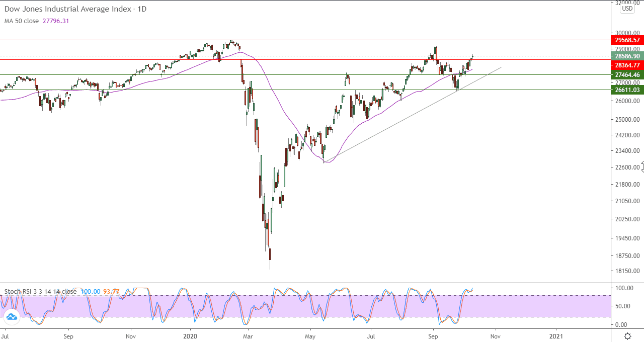The height and width of the screenshot is (342, 644).
Task: Select the 29568.57 red price label
Action: pos(627,40)
